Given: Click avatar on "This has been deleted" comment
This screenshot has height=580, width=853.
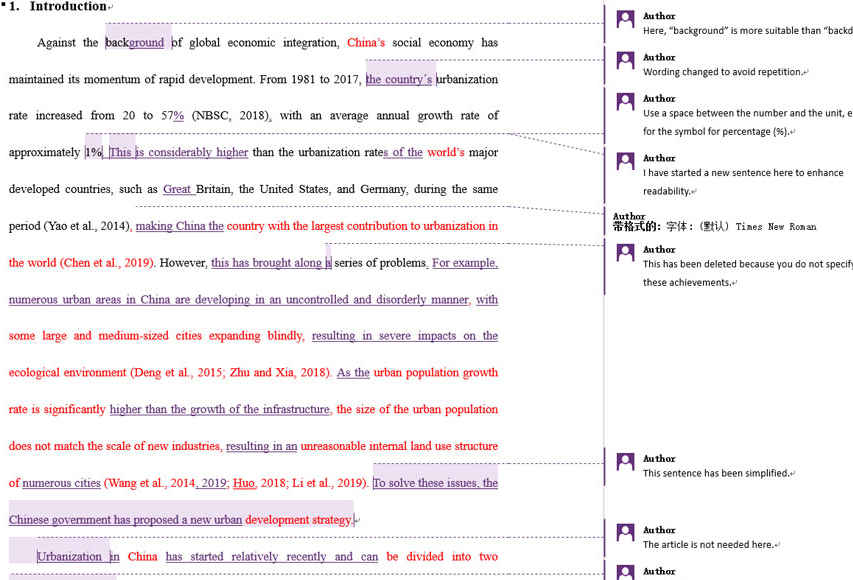Looking at the screenshot, I should tap(626, 253).
